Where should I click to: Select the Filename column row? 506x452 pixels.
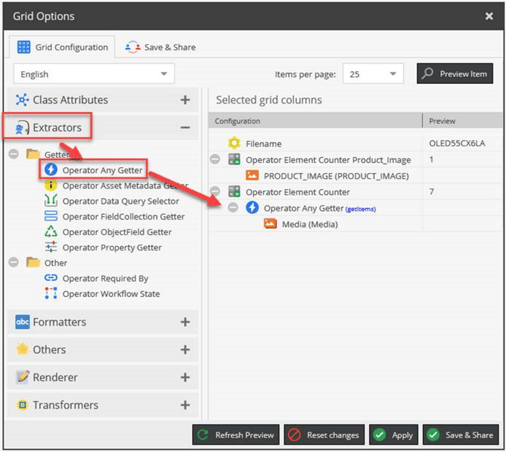coord(355,143)
